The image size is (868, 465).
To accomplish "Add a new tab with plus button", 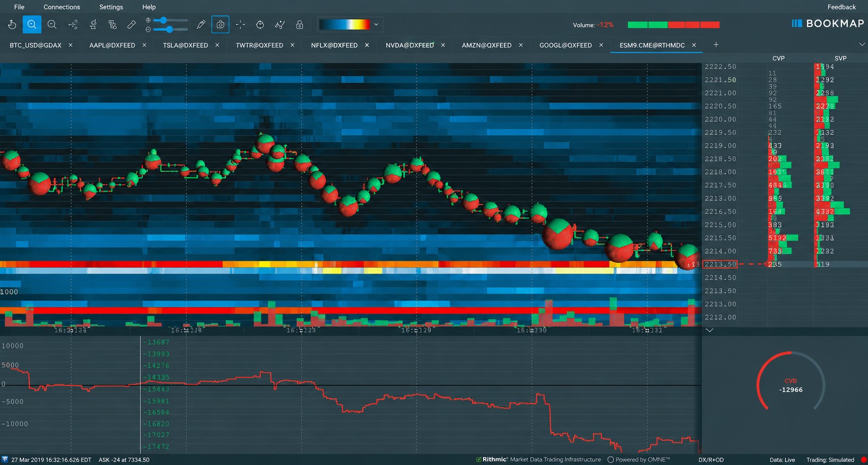I will (x=716, y=45).
